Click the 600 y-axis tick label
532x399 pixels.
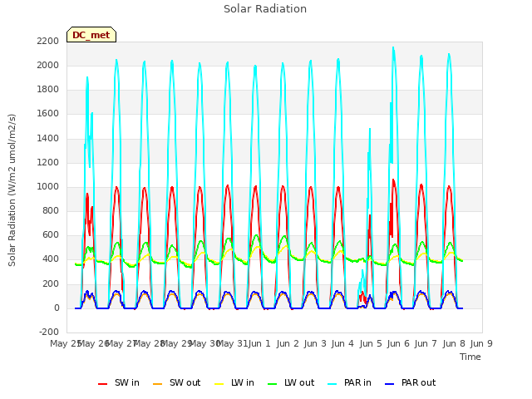coord(51,235)
